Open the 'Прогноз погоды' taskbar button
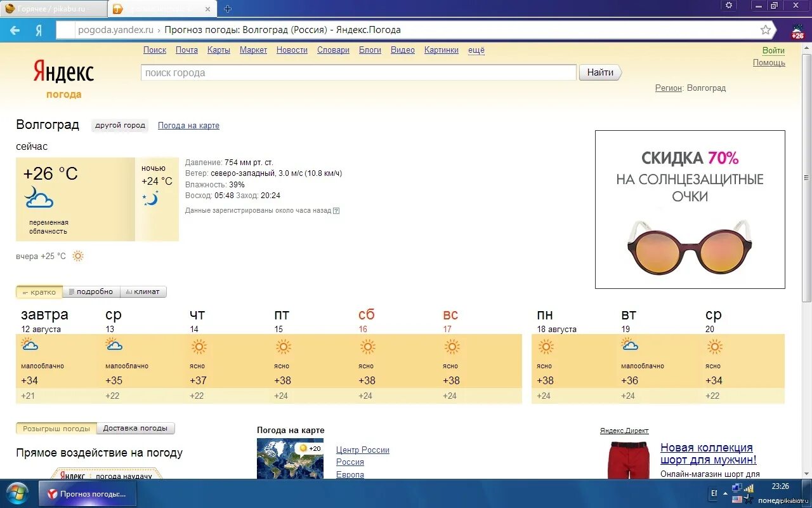Image resolution: width=812 pixels, height=508 pixels. click(x=88, y=493)
